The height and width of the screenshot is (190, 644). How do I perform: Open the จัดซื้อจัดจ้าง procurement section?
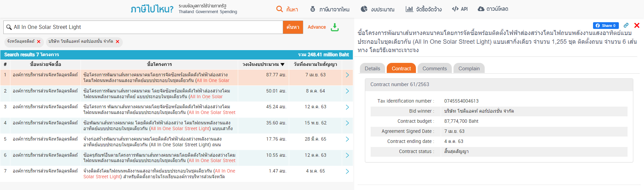click(x=424, y=9)
